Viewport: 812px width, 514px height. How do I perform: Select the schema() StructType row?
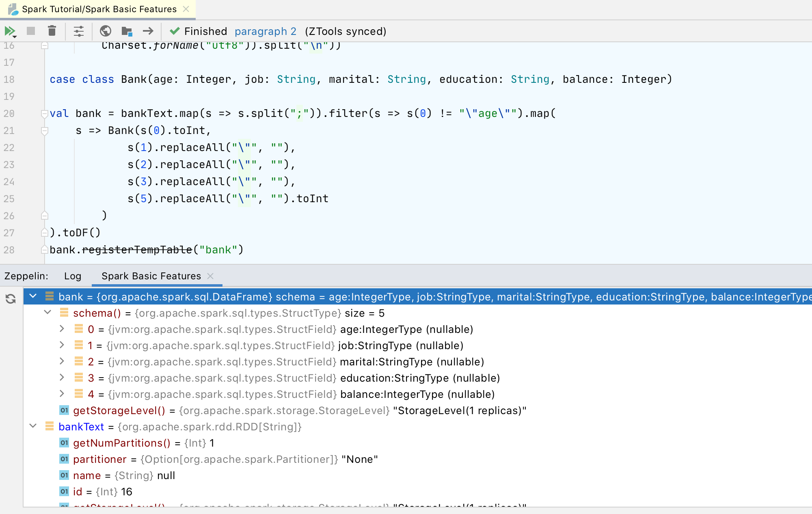point(417,313)
